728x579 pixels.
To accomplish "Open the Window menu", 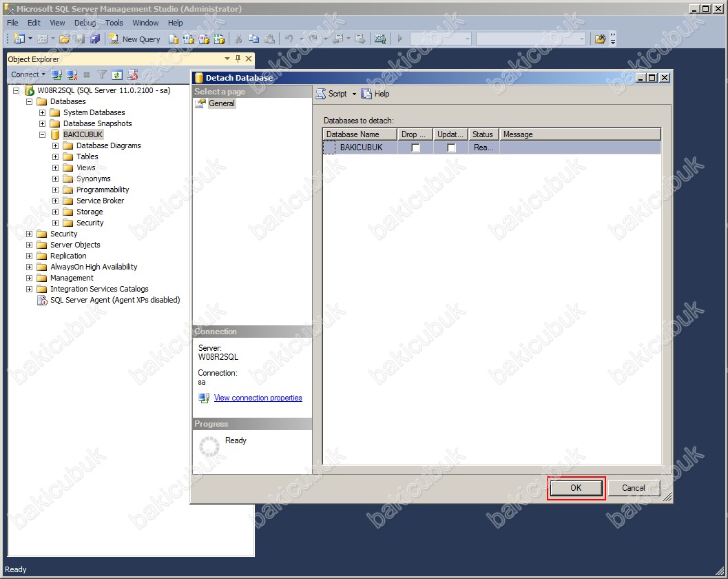I will (x=145, y=23).
